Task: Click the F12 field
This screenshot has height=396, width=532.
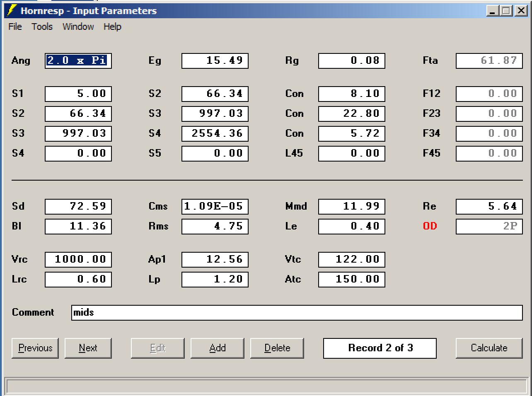Action: [489, 94]
